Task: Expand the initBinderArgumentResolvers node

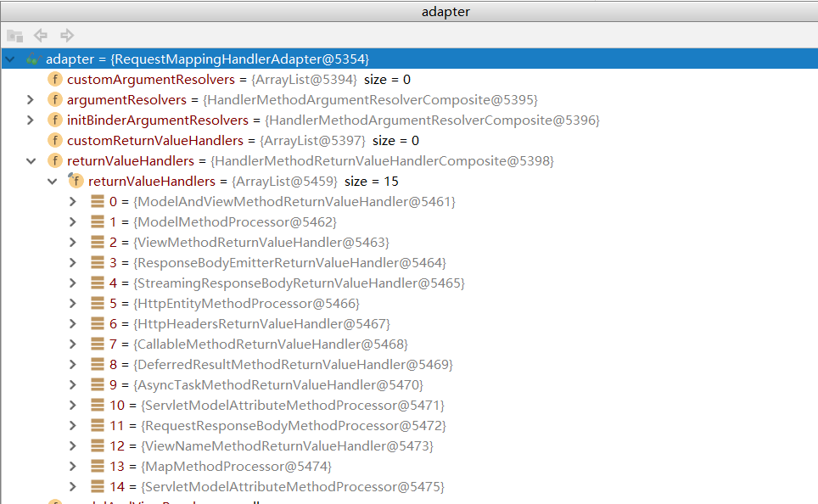Action: coord(31,120)
